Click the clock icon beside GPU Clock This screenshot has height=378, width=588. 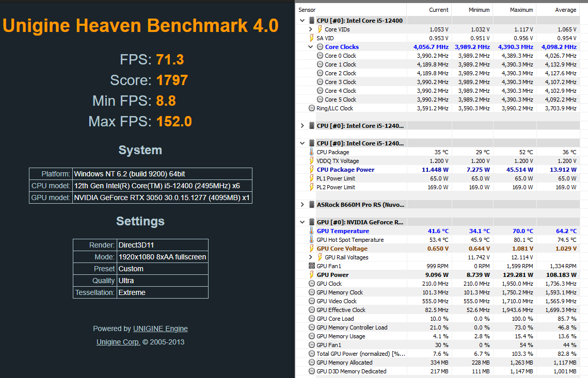[312, 284]
